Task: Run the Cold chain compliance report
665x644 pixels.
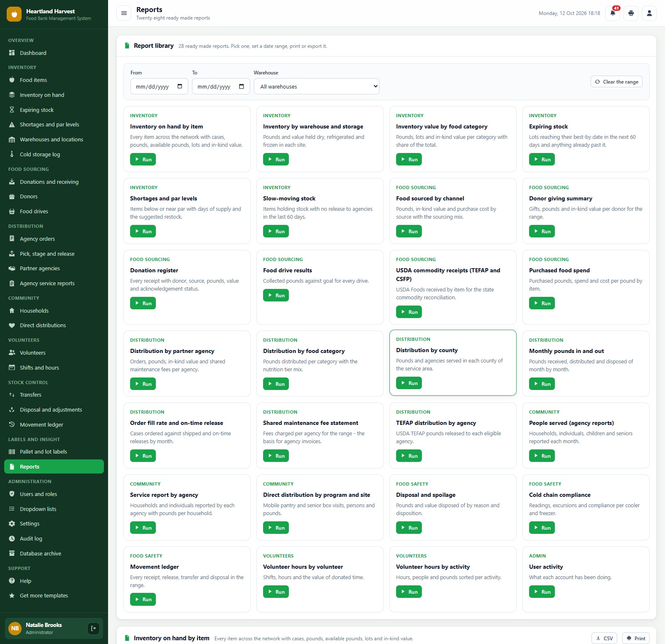Action: [542, 528]
